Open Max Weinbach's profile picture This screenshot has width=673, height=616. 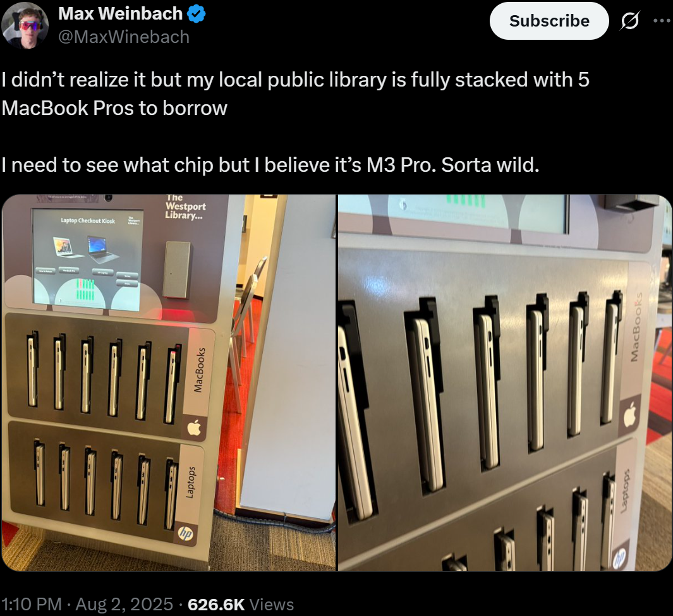click(25, 26)
